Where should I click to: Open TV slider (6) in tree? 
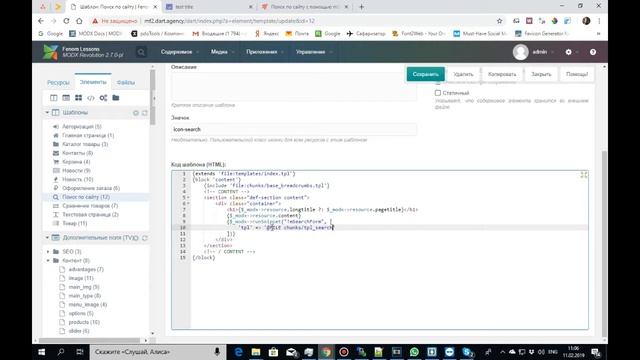pos(79,331)
